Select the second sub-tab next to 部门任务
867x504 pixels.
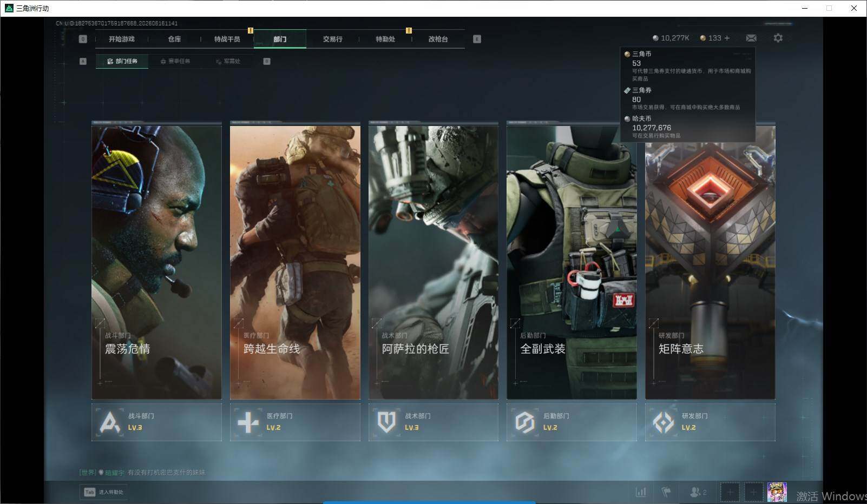pos(175,61)
